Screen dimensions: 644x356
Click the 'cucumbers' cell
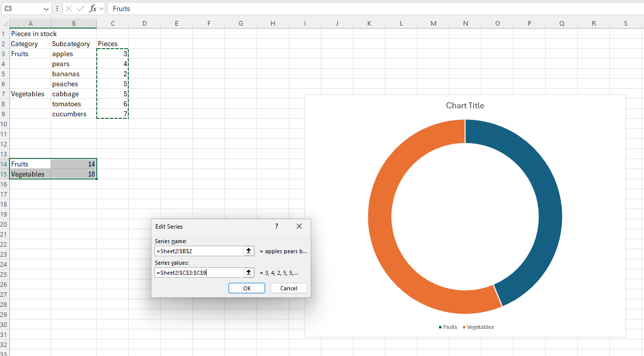click(x=74, y=114)
